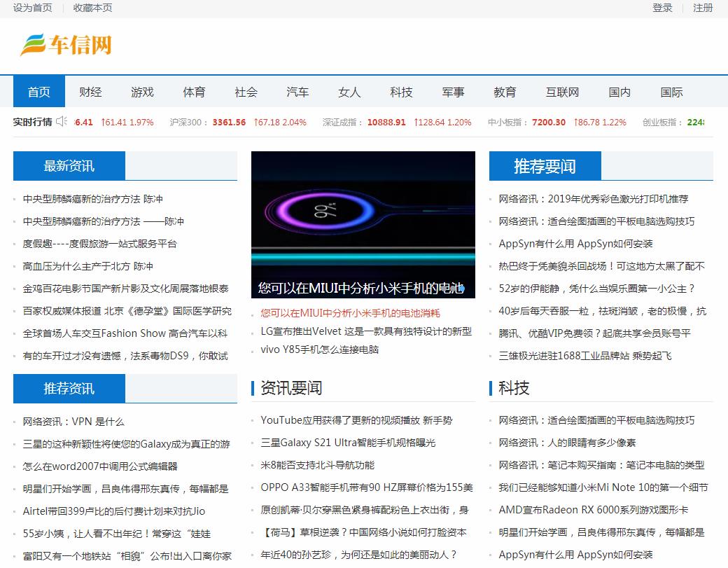Open the 最新资讯 section header

(69, 166)
